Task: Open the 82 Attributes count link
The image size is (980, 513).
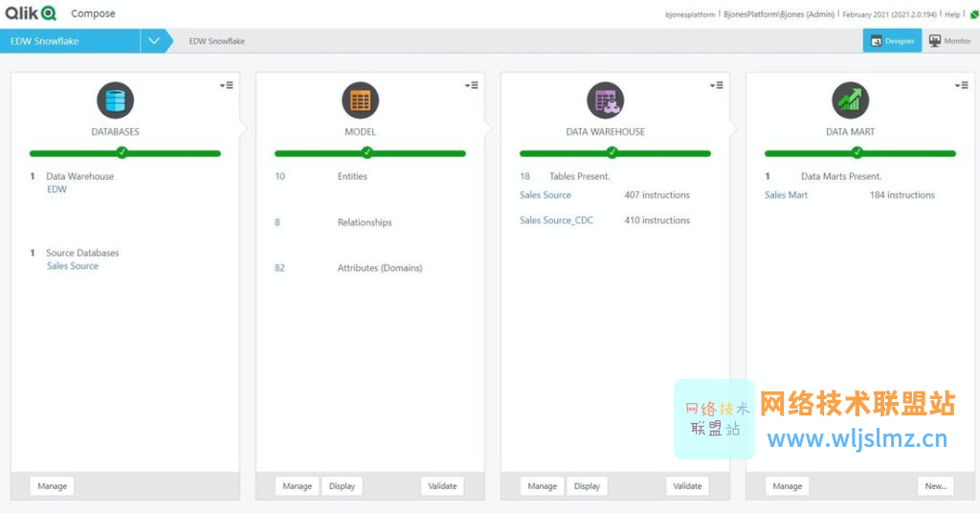Action: click(x=280, y=268)
